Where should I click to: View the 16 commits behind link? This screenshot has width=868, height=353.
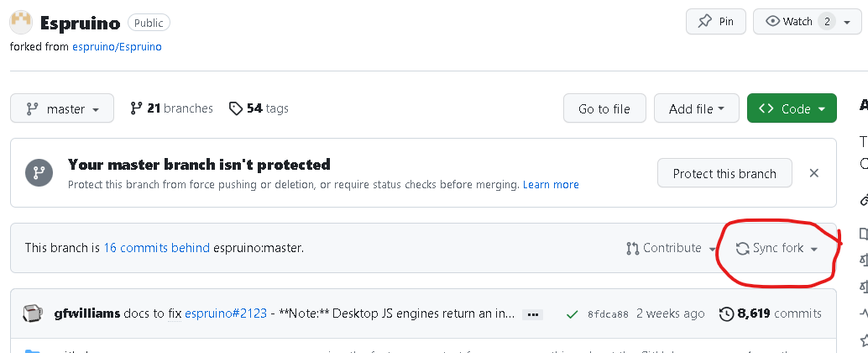pos(157,248)
